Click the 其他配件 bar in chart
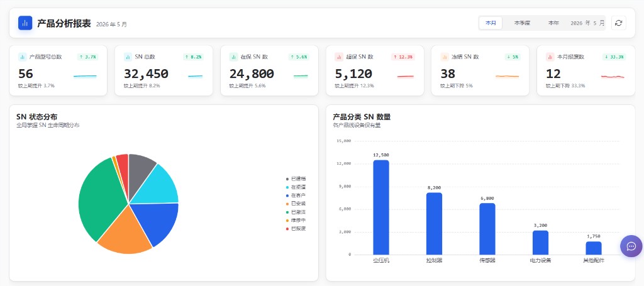 pyautogui.click(x=594, y=248)
